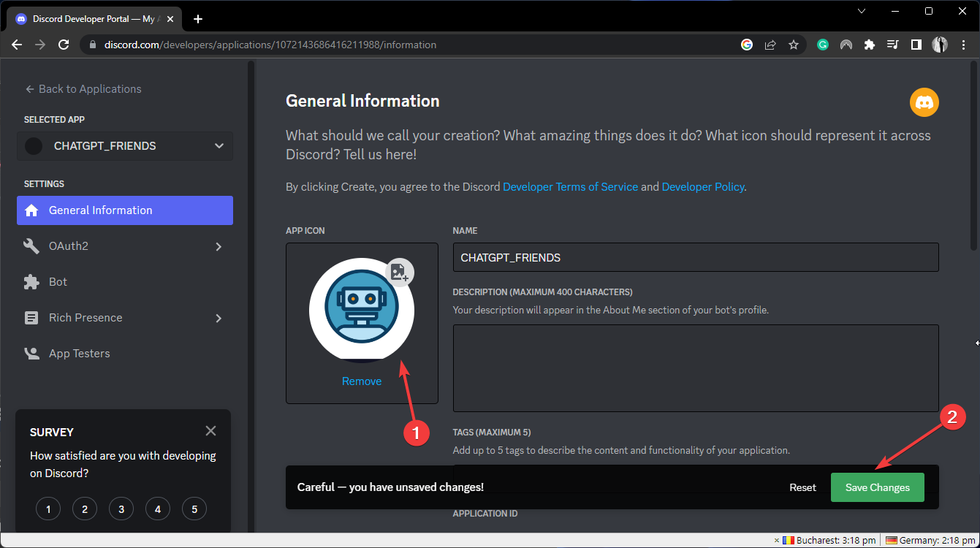The image size is (980, 548).
Task: Open the Developer Policy link
Action: [x=703, y=187]
